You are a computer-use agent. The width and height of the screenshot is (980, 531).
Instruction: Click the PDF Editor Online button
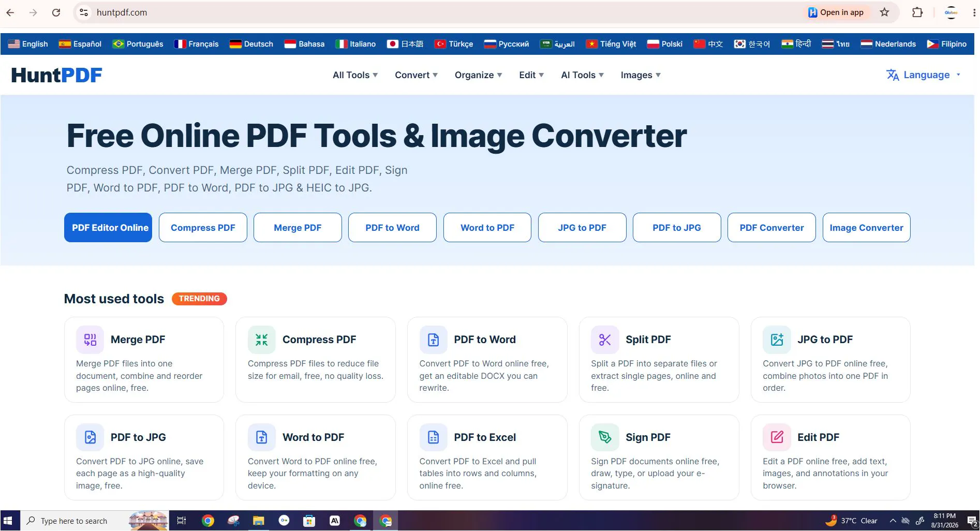pos(108,228)
